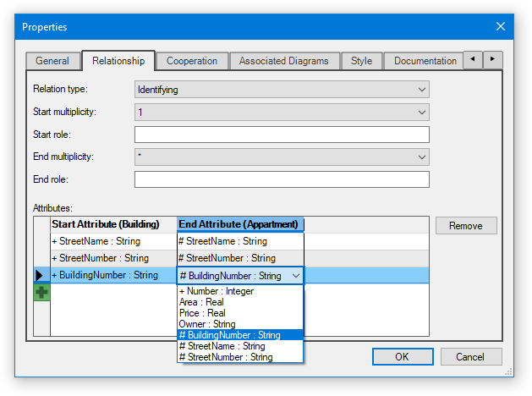Close the Properties dialog
The image size is (532, 396).
[500, 26]
